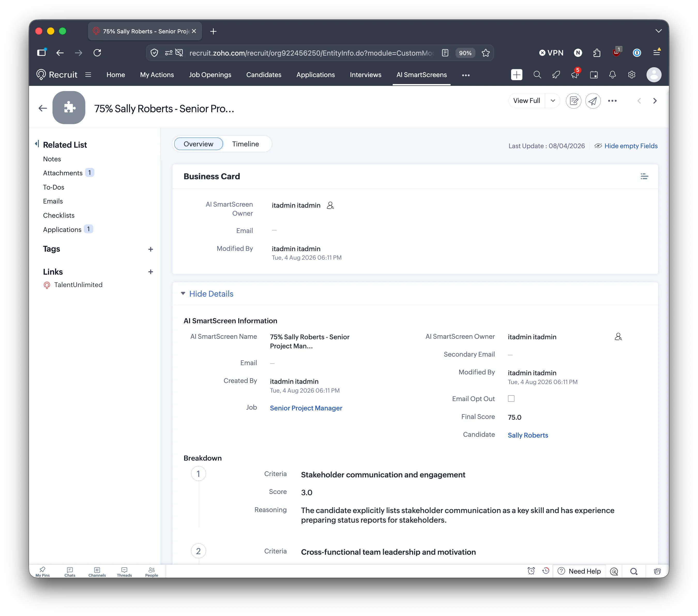Collapse the Hide Details section
This screenshot has width=698, height=616.
207,294
